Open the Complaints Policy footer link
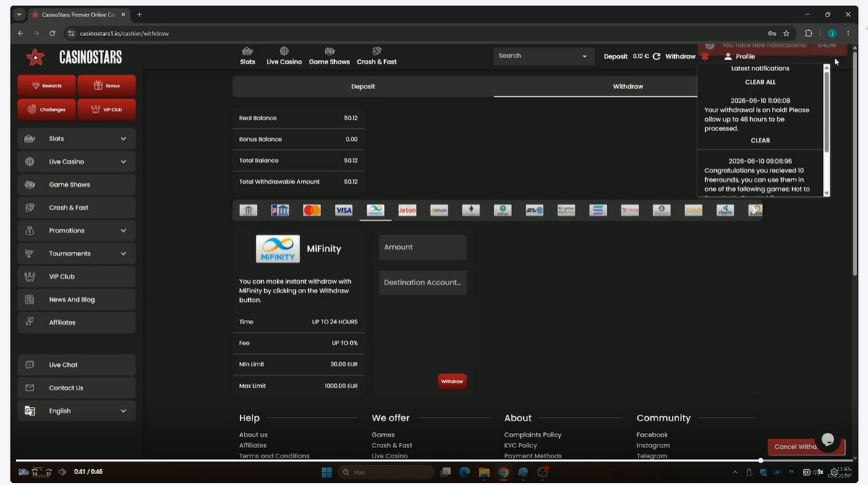This screenshot has height=485, width=868. [532, 434]
